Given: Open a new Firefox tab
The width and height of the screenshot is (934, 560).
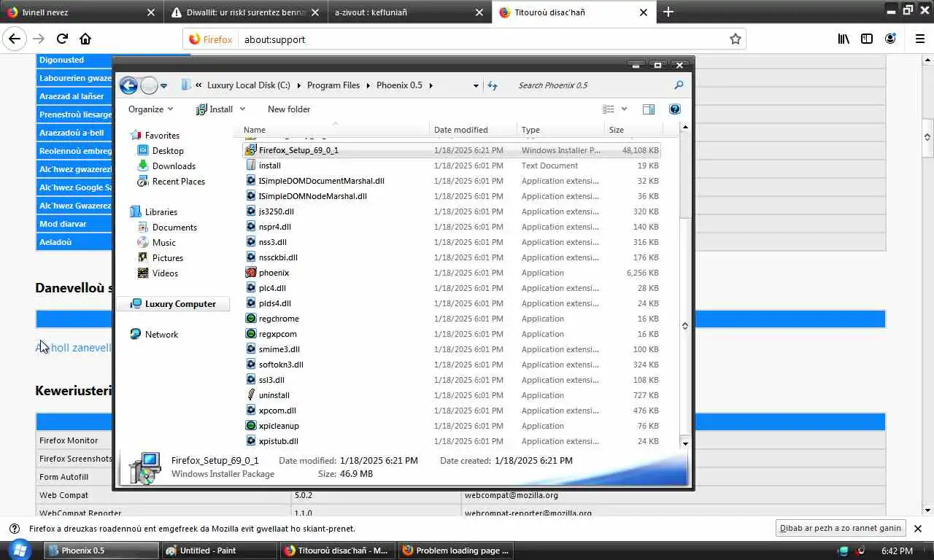Looking at the screenshot, I should pos(668,12).
